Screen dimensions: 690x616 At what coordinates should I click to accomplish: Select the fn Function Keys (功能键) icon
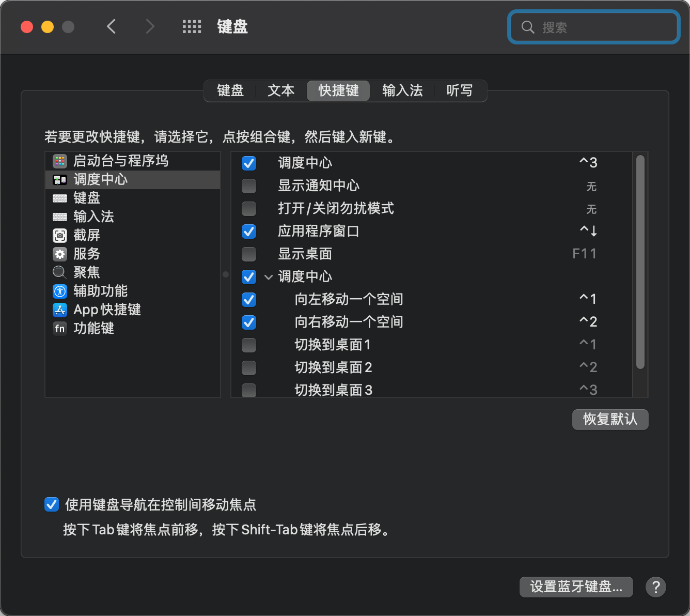pyautogui.click(x=60, y=329)
